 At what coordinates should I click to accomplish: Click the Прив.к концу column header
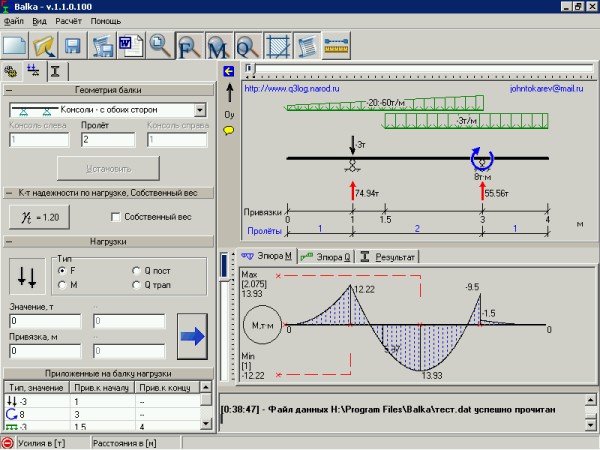[167, 388]
